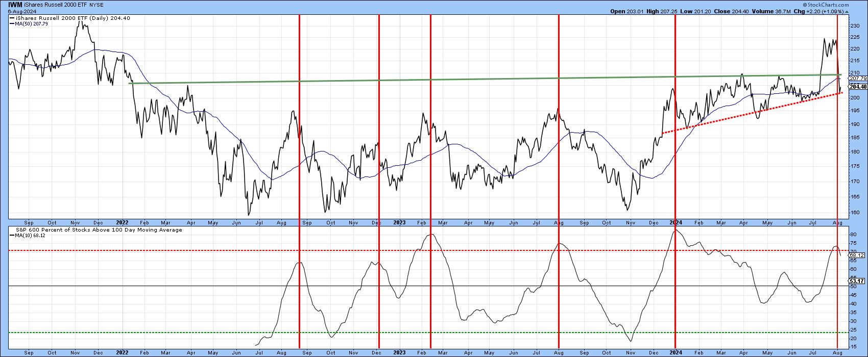This screenshot has width=868, height=357.
Task: Click the IWM ticker symbol in the header
Action: tap(15, 4)
